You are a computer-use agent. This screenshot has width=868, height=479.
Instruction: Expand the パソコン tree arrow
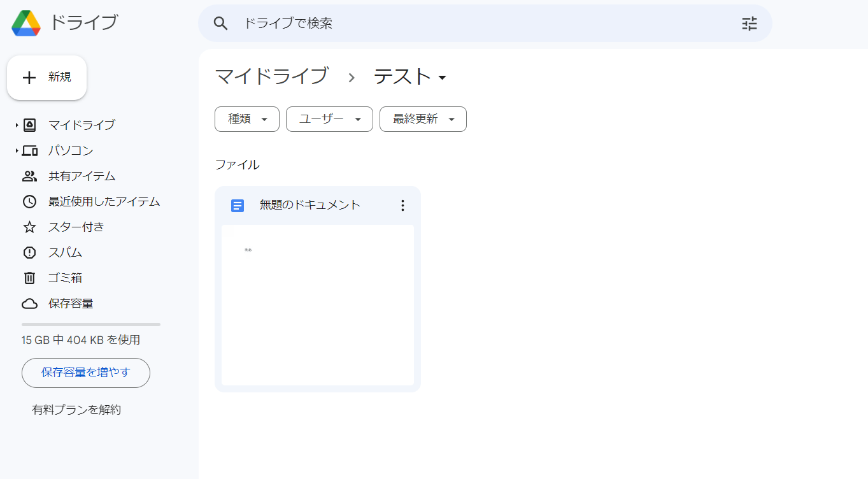click(x=17, y=151)
